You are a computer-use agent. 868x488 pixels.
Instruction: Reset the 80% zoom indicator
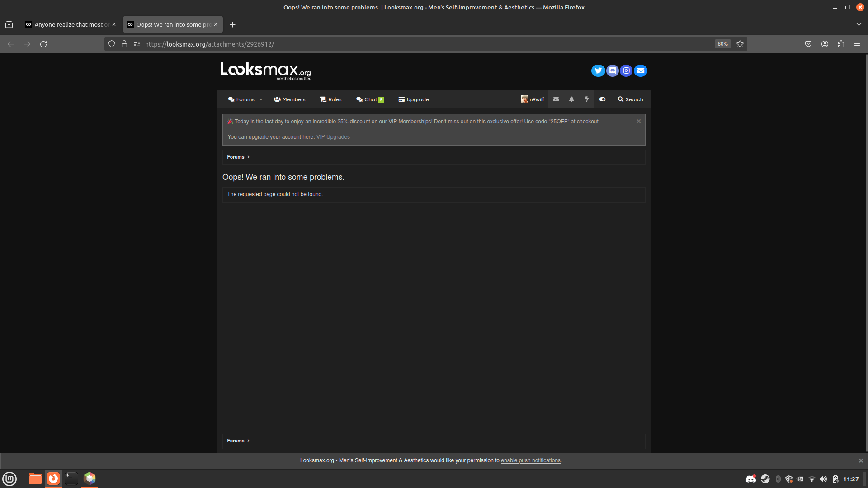click(723, 44)
